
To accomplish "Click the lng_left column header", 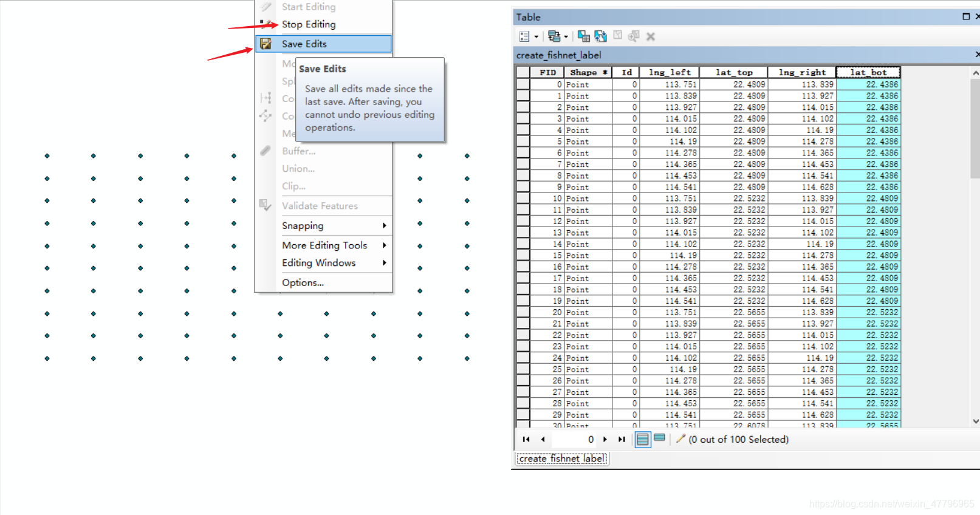I will click(x=669, y=72).
